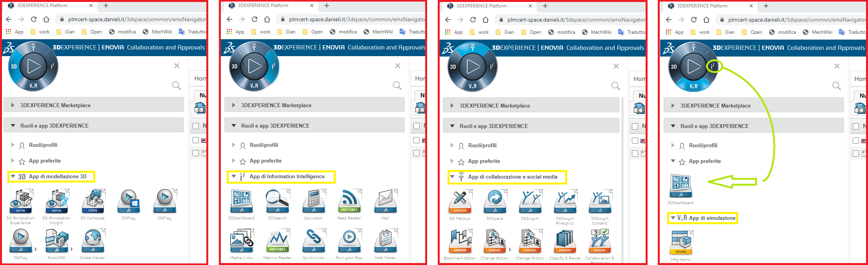Viewport: 868px width, 265px height.
Task: Click the 3DSearch magnifier app icon
Action: (277, 201)
